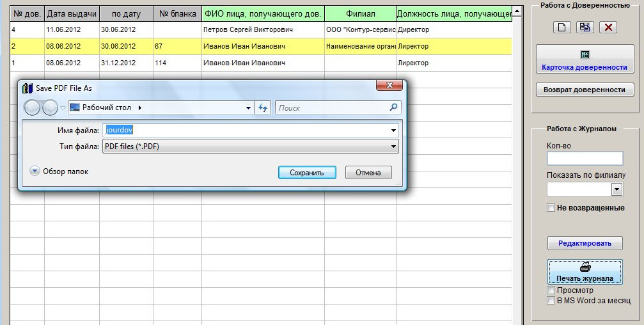
Task: Open the Тип файла PDF files dropdown
Action: click(x=250, y=147)
